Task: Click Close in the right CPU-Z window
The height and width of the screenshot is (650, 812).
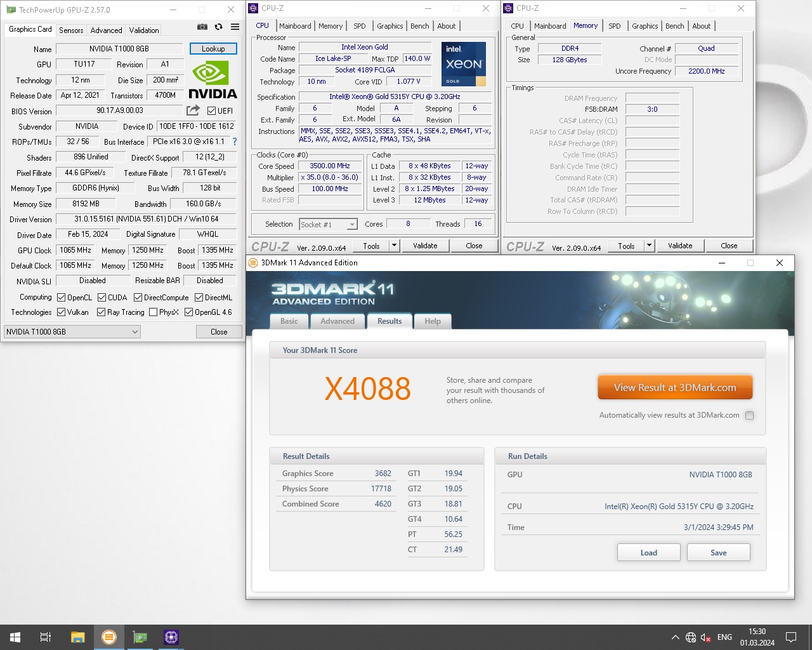Action: coord(729,246)
